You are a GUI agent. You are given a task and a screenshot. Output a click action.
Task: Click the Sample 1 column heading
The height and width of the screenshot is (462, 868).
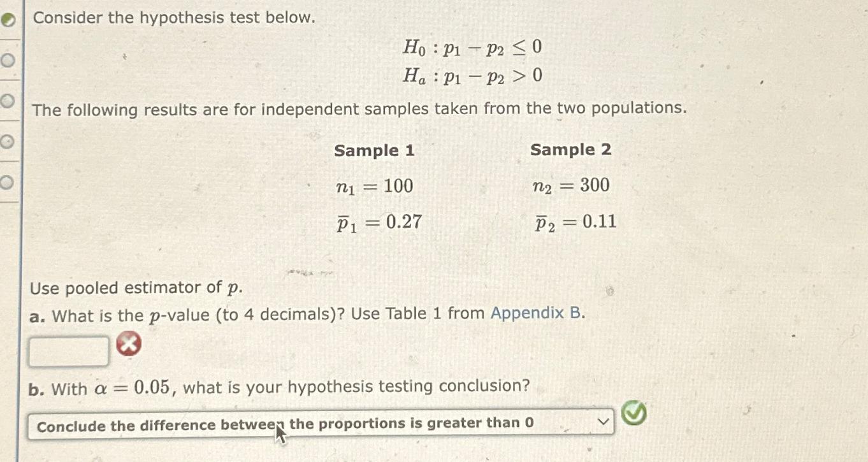373,150
